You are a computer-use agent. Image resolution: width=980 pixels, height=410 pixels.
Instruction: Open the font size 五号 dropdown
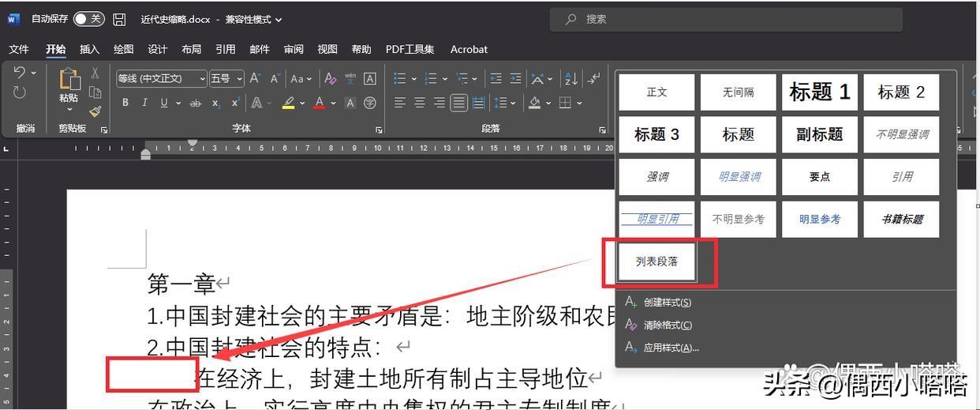point(239,78)
